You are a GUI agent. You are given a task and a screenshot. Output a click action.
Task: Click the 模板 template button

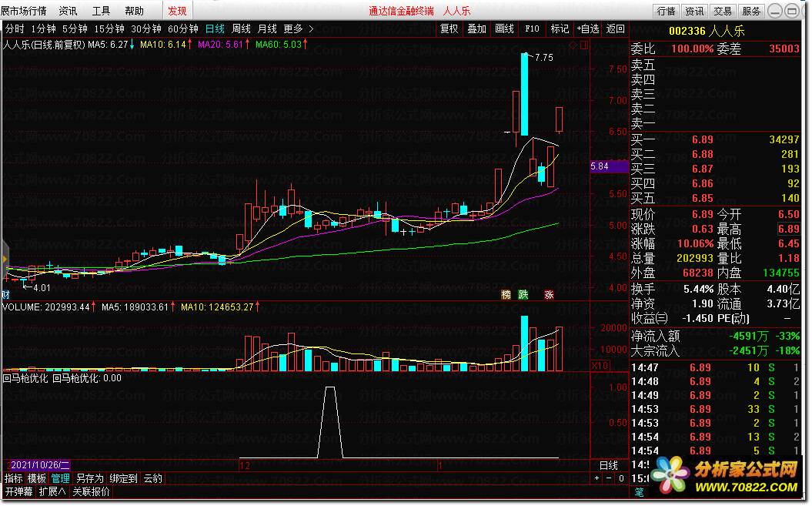coord(37,478)
